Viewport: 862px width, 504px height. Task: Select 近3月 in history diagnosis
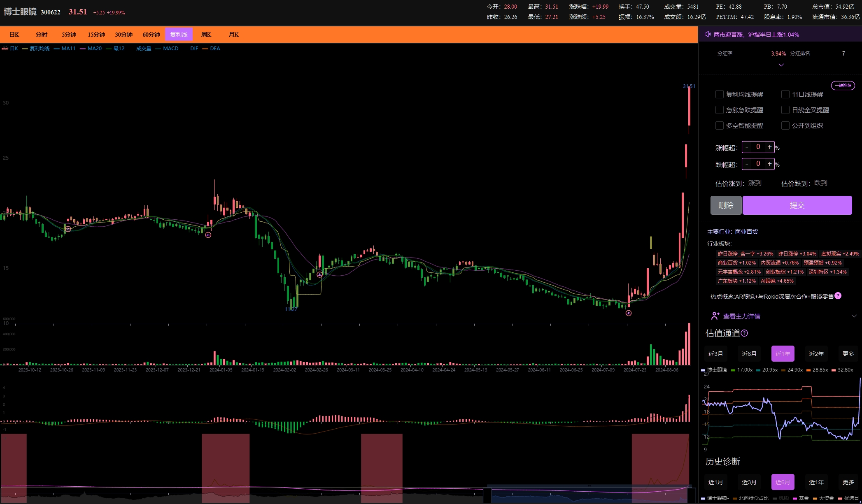coord(749,482)
